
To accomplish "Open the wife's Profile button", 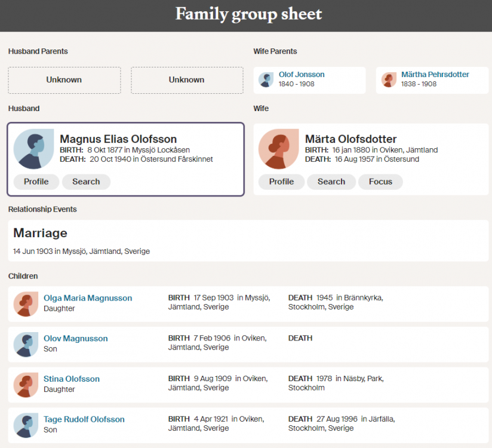I will [x=281, y=182].
